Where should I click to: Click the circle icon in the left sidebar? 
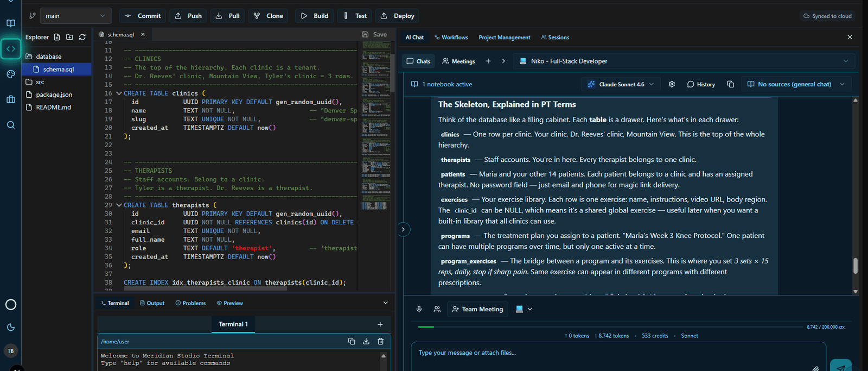pyautogui.click(x=11, y=305)
